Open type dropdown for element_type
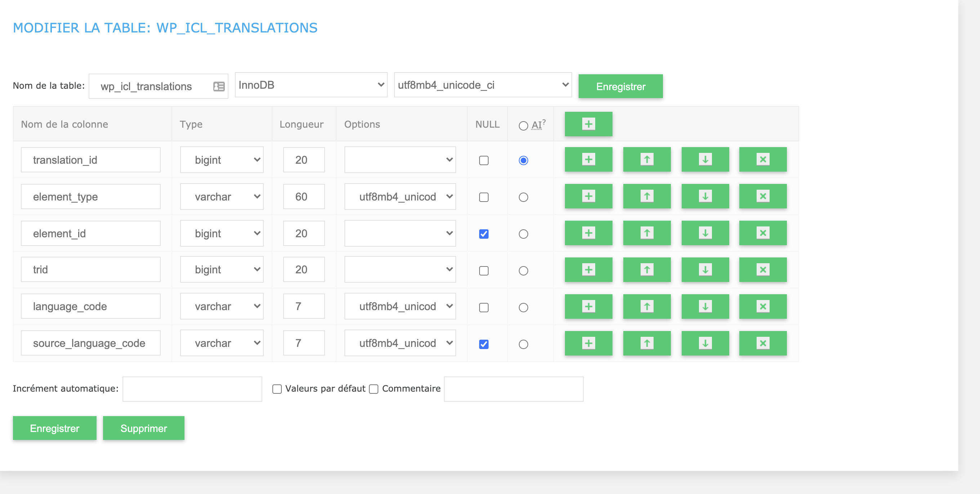Screen dimensions: 980x494 pos(222,197)
